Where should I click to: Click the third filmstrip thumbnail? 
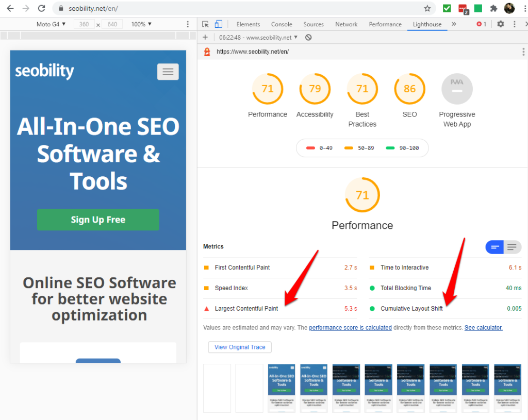tap(282, 388)
